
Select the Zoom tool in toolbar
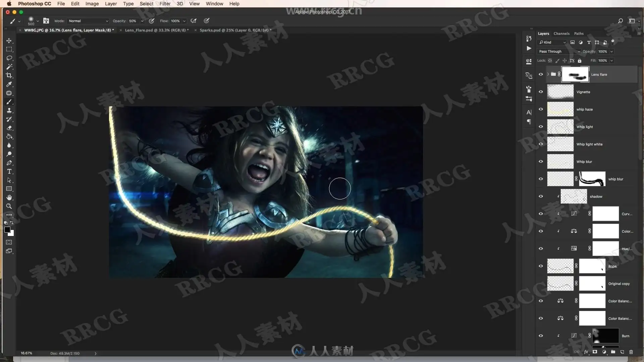coord(9,206)
